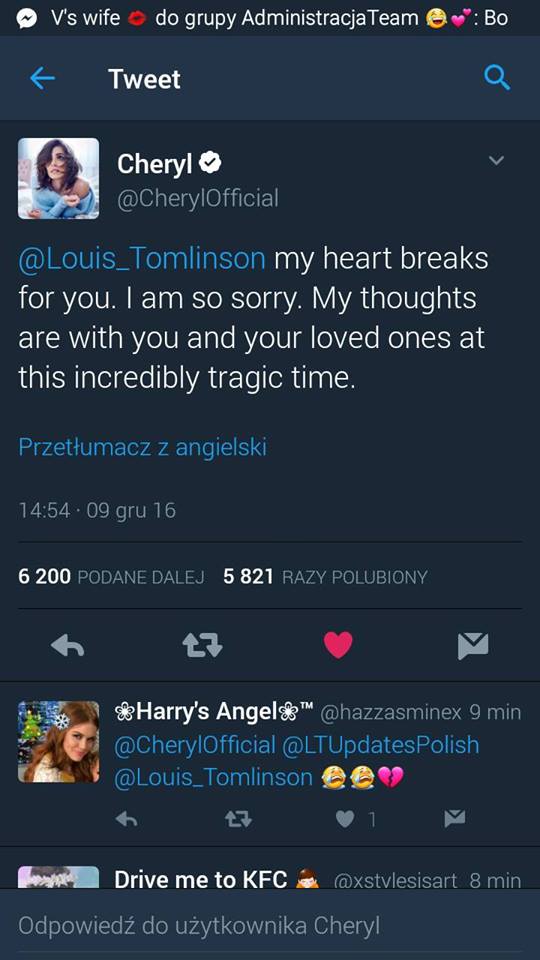Open Cheryl's profile picture
The width and height of the screenshot is (540, 960).
tap(58, 178)
